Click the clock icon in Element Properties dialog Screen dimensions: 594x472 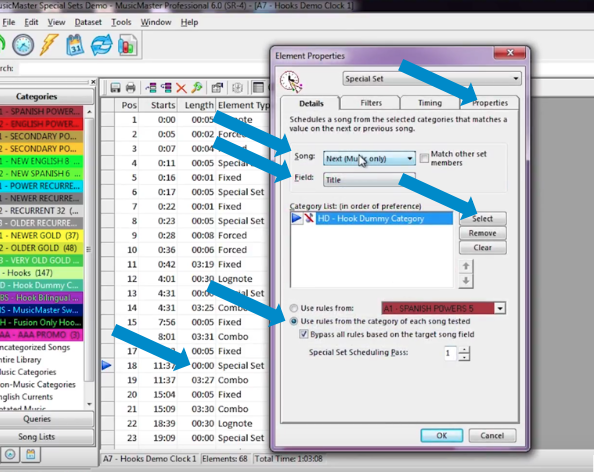(291, 81)
